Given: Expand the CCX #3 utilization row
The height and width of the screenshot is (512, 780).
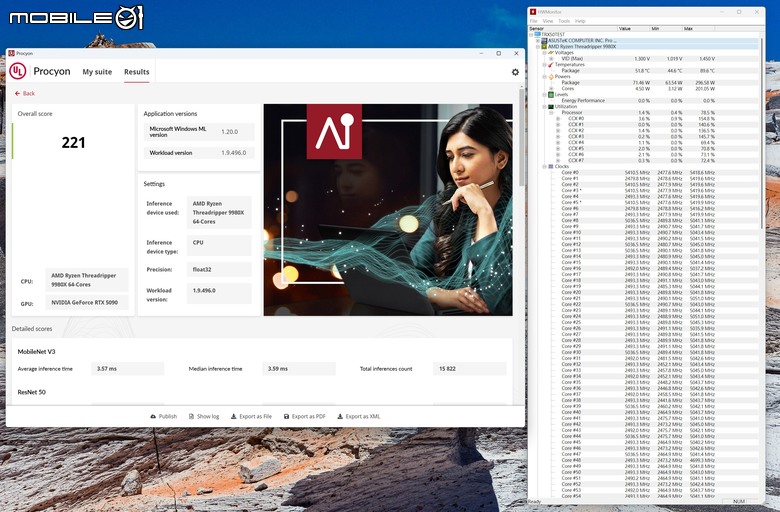Looking at the screenshot, I should [x=558, y=136].
